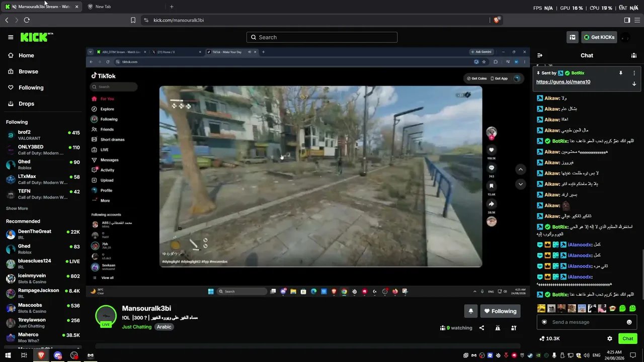This screenshot has width=644, height=362.
Task: Open the Windows Start menu
Action: tap(8, 355)
